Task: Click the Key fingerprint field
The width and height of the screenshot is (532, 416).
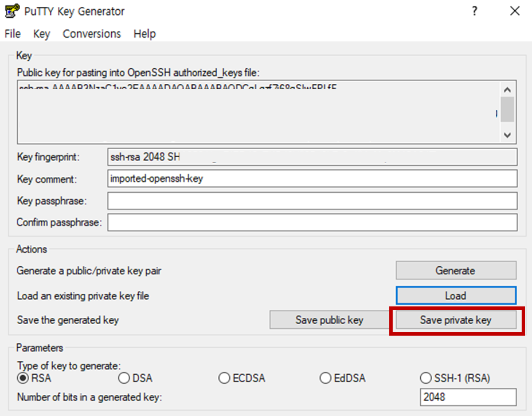Action: [312, 157]
